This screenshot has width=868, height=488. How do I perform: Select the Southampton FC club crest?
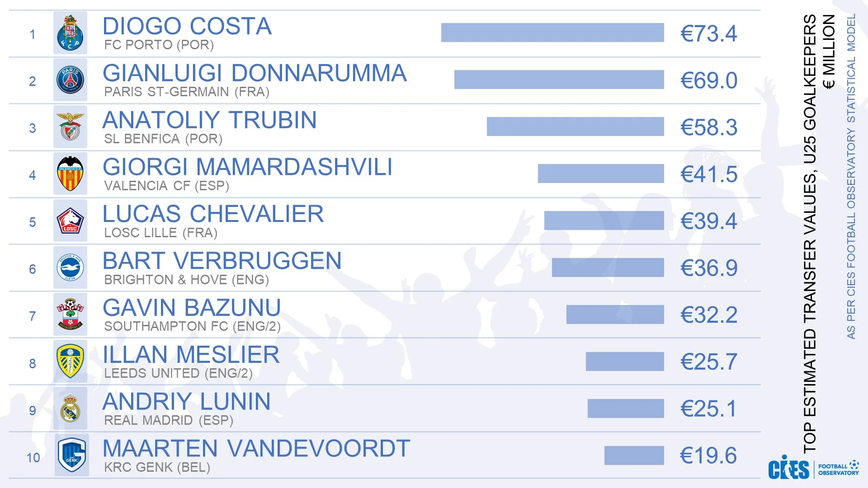pyautogui.click(x=70, y=315)
